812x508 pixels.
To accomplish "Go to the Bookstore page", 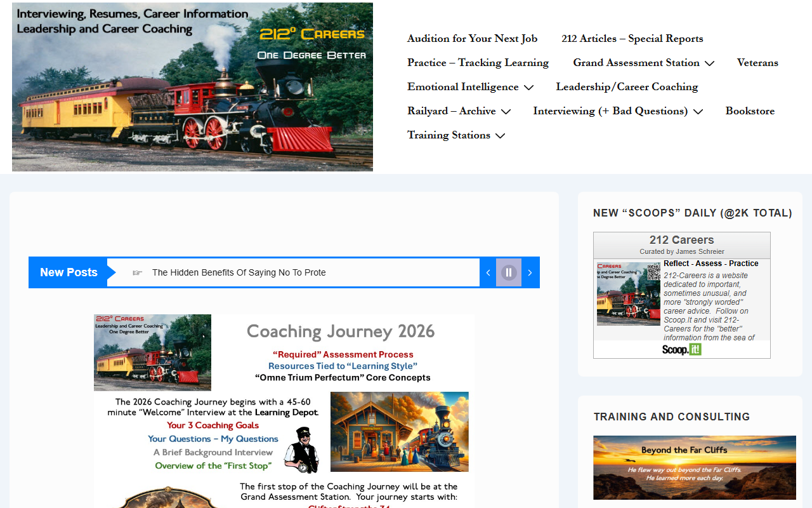I will (x=750, y=111).
